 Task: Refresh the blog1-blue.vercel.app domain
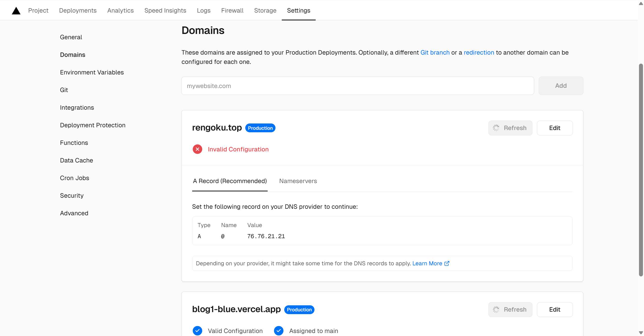pos(510,310)
